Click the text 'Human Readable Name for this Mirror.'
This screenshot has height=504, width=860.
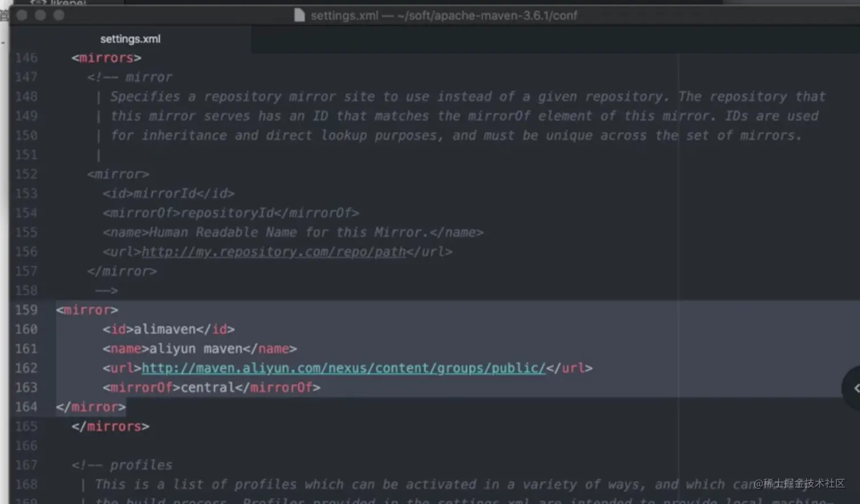(x=289, y=232)
